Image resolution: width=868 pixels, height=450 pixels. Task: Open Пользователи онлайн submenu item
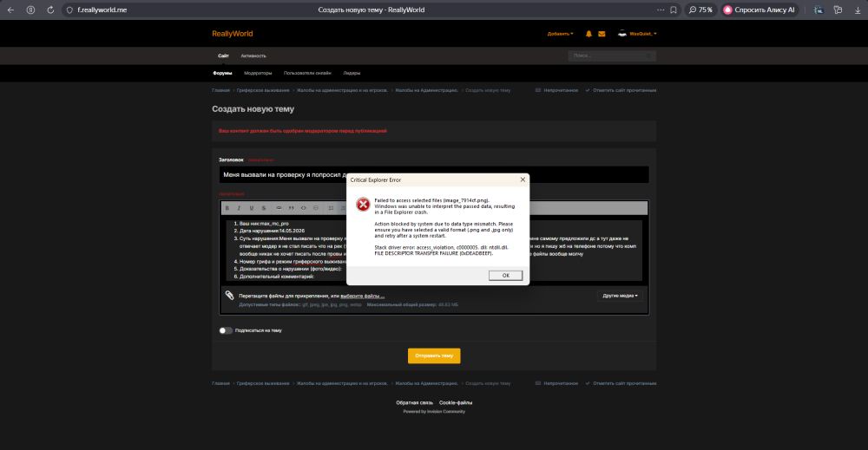(x=307, y=73)
